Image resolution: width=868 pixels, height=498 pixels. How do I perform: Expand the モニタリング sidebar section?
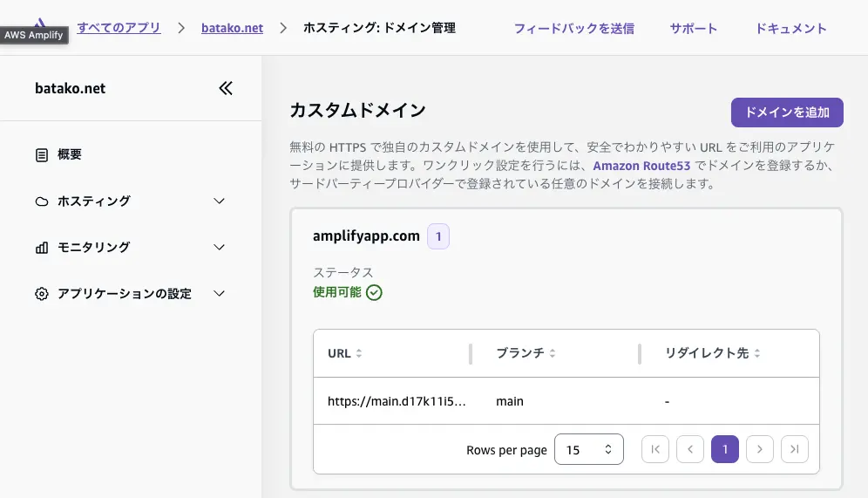pos(220,248)
